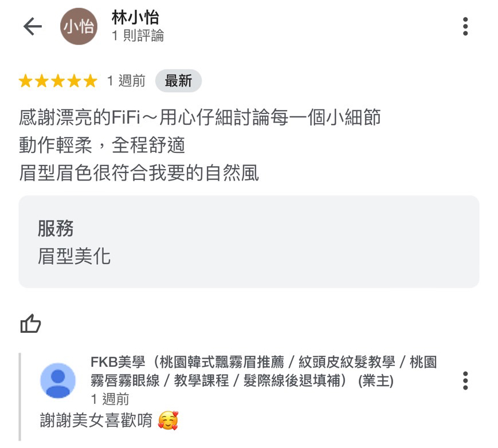This screenshot has height=448, width=498.
Task: Click the first gold star
Action: pos(25,81)
